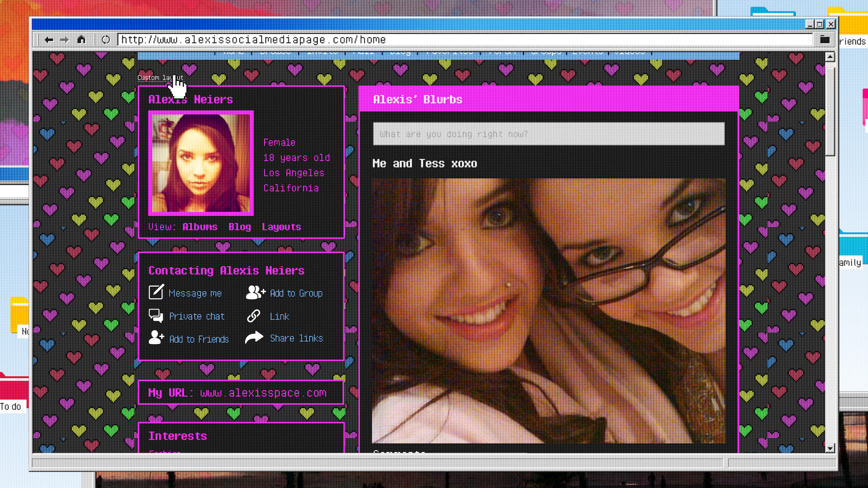
Task: Click the Add to Friends person icon
Action: point(156,338)
